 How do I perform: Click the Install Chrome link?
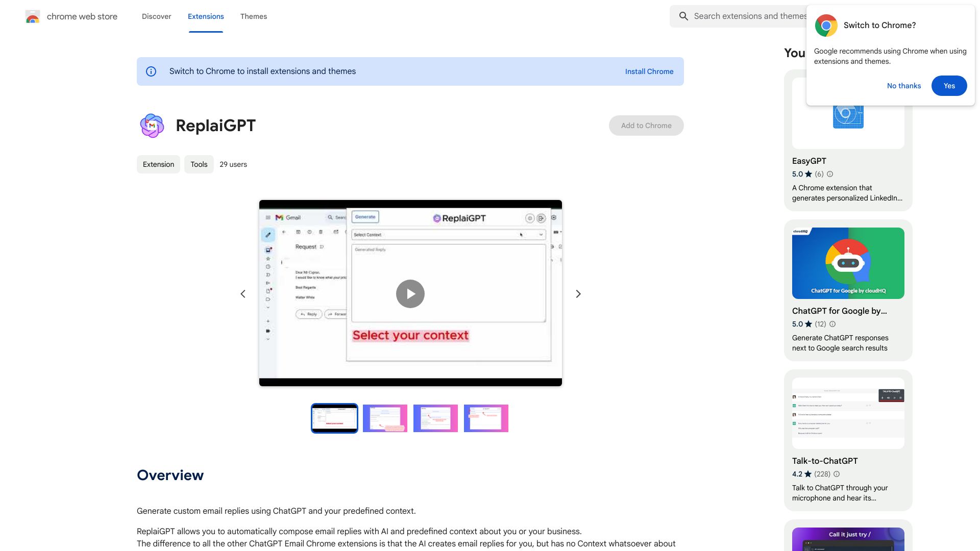point(649,71)
